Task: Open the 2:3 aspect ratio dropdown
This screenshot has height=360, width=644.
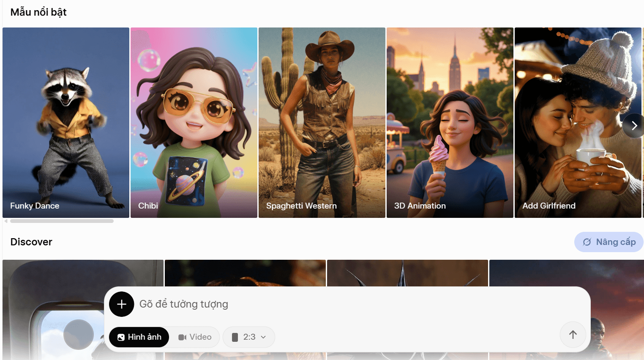Action: [x=249, y=337]
